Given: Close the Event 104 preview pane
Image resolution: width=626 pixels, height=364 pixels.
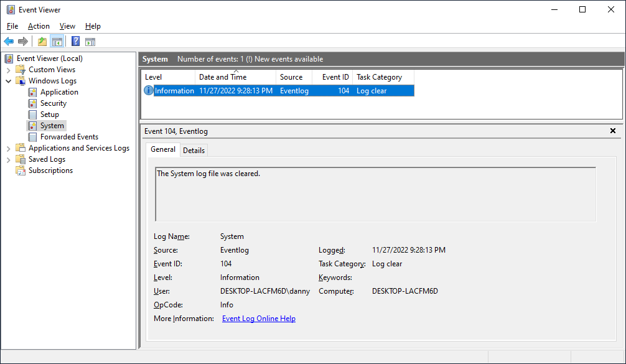Looking at the screenshot, I should coord(613,131).
